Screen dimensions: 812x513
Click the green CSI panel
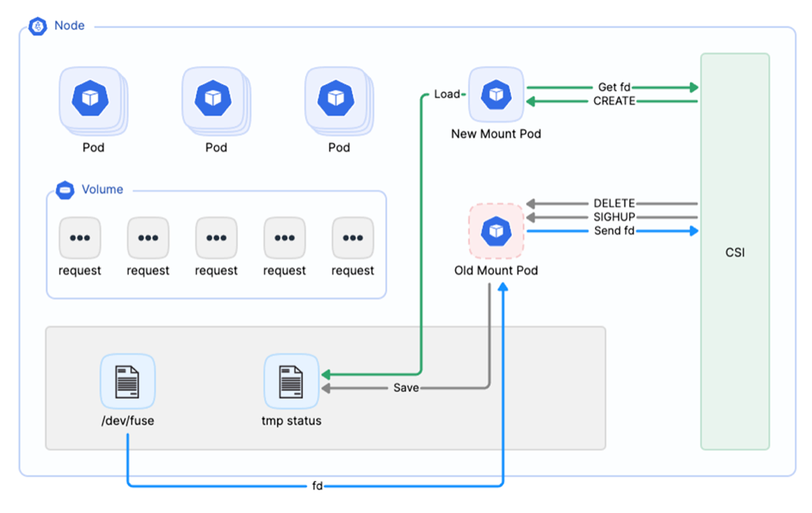coord(735,252)
